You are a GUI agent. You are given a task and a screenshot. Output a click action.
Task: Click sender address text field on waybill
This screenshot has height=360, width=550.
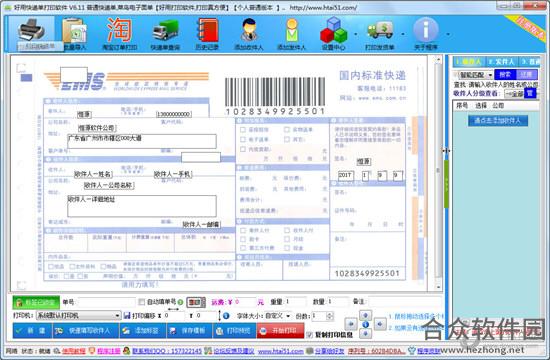142,141
